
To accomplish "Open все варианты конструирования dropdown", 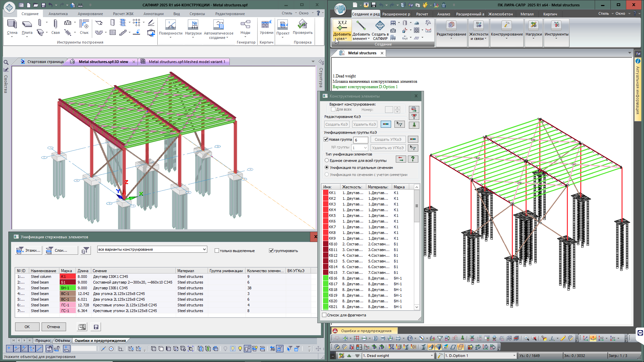I will pos(204,249).
